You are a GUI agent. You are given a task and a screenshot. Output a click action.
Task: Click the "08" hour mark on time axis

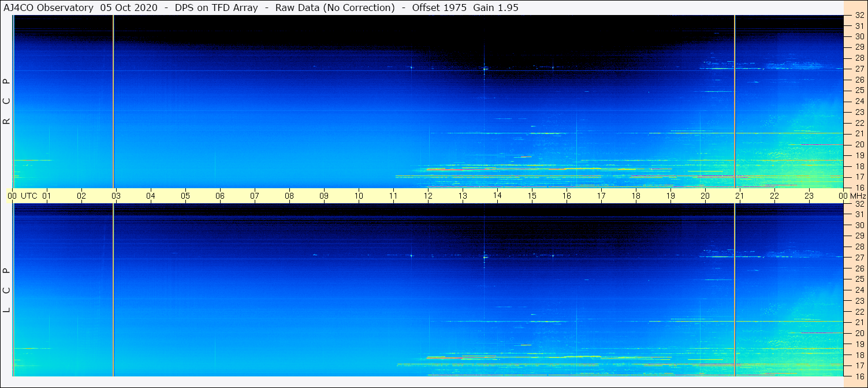pos(289,196)
